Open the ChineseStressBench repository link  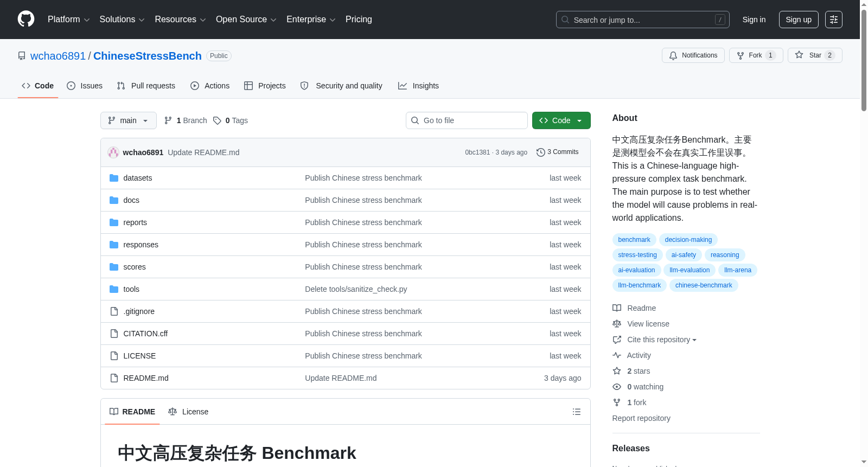tap(148, 56)
